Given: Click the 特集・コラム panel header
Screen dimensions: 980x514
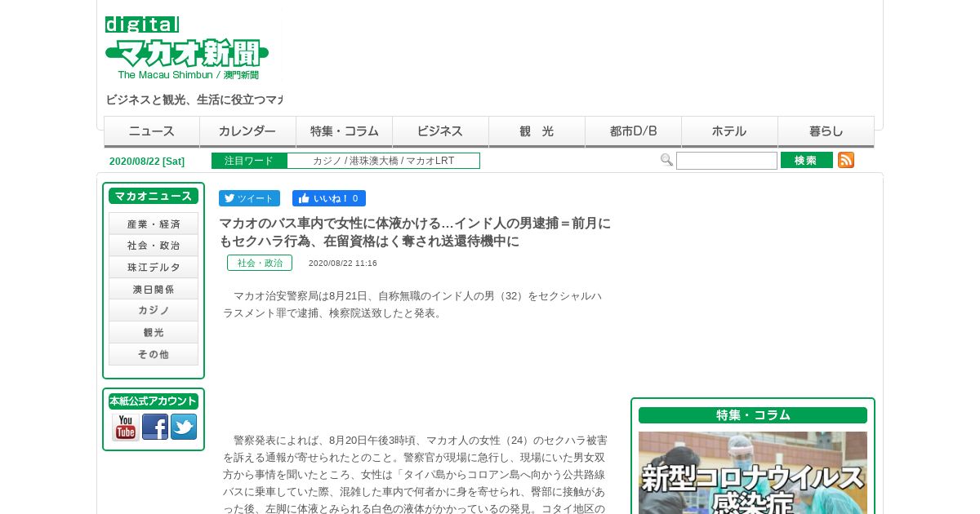Looking at the screenshot, I should (753, 415).
